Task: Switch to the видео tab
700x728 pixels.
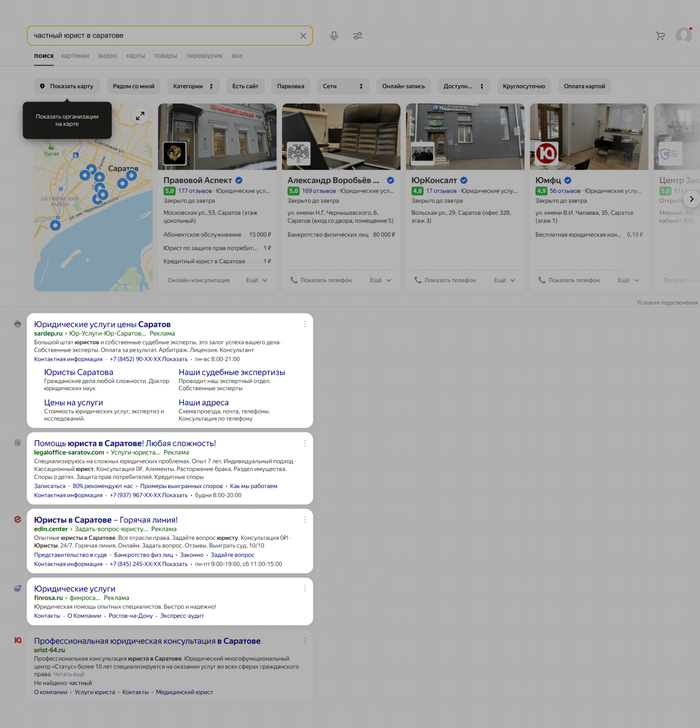Action: [x=108, y=56]
